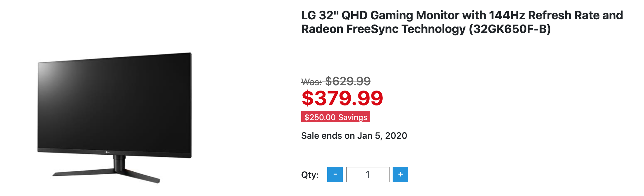
Task: Select the $379.99 sale price
Action: coord(342,98)
